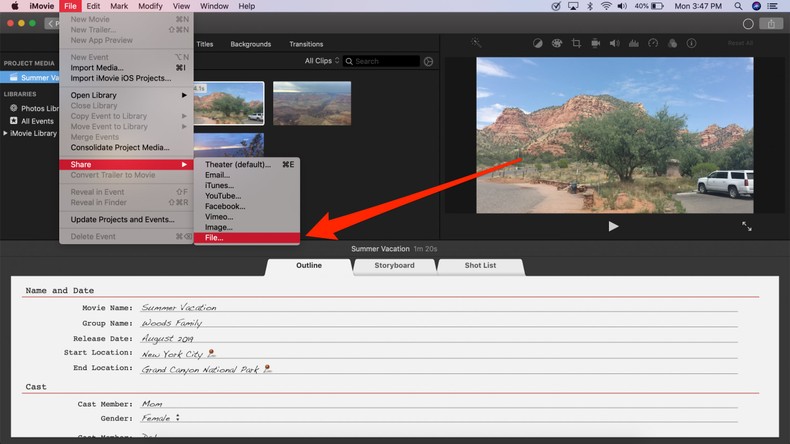Select the cropping tool icon
Viewport: 790px width, 444px height.
click(576, 43)
